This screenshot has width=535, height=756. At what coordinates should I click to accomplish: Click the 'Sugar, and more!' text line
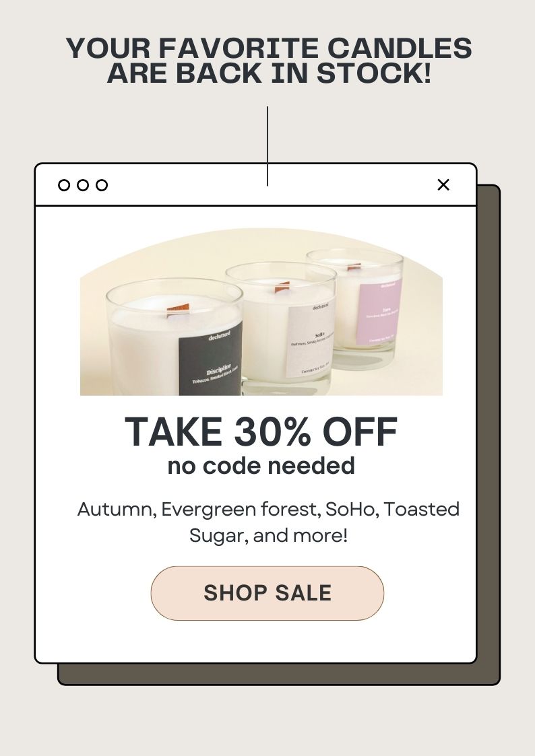(x=268, y=536)
